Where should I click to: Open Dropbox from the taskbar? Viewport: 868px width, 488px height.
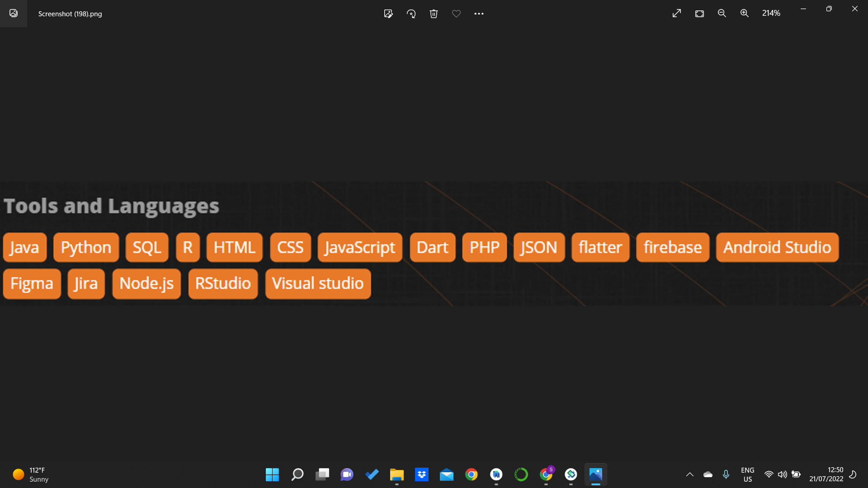point(422,474)
